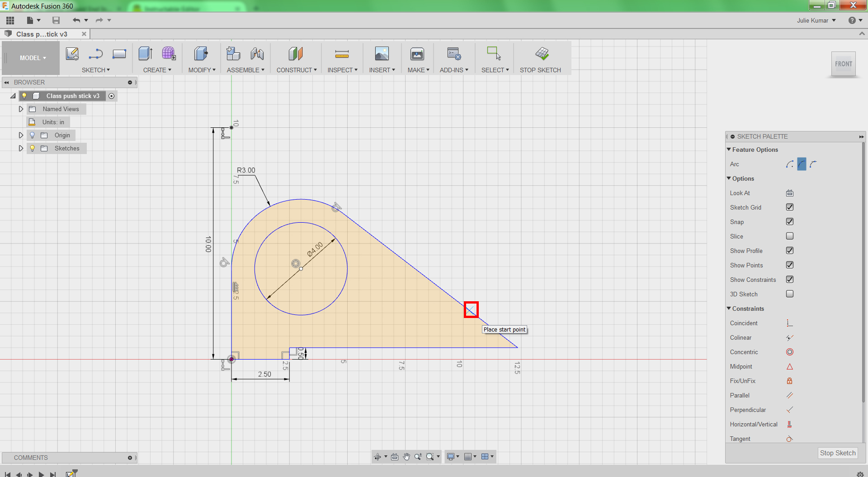Open the Julie Kumar account dropdown
The width and height of the screenshot is (868, 477).
[x=816, y=20]
